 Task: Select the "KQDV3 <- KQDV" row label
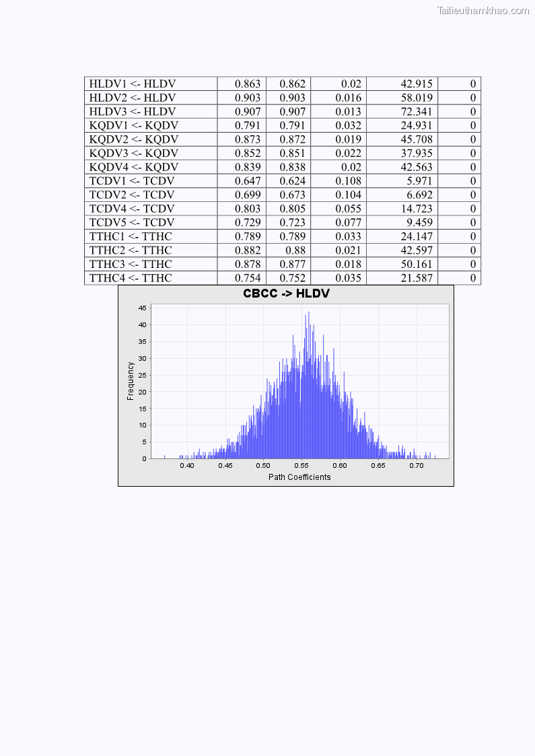click(x=134, y=153)
